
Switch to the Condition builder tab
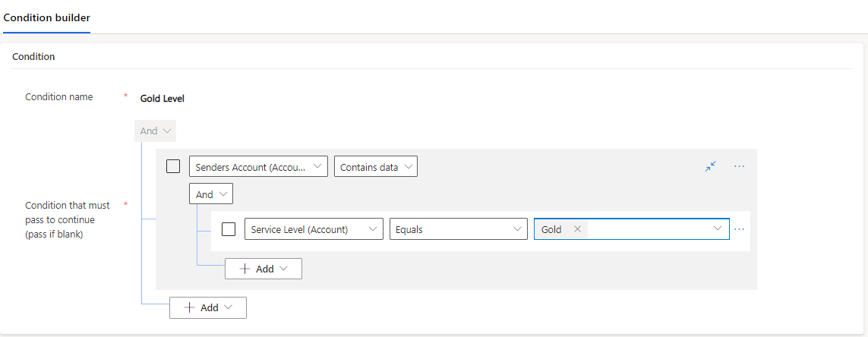pyautogui.click(x=46, y=17)
